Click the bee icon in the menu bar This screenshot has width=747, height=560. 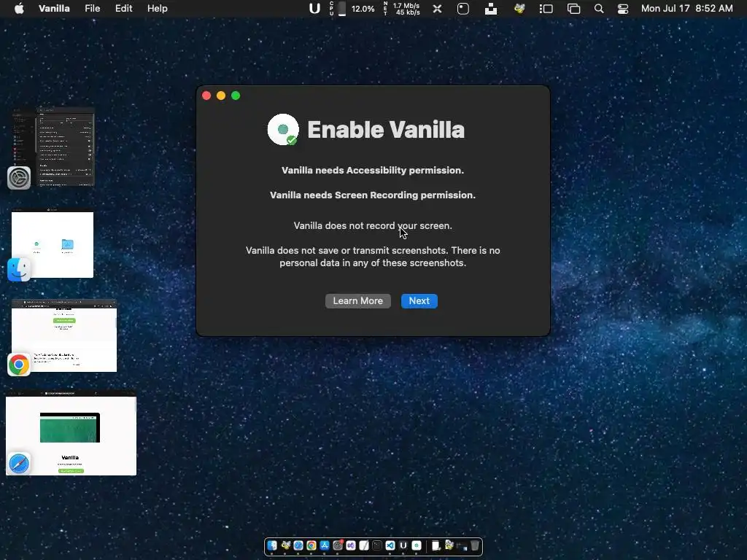pos(519,9)
